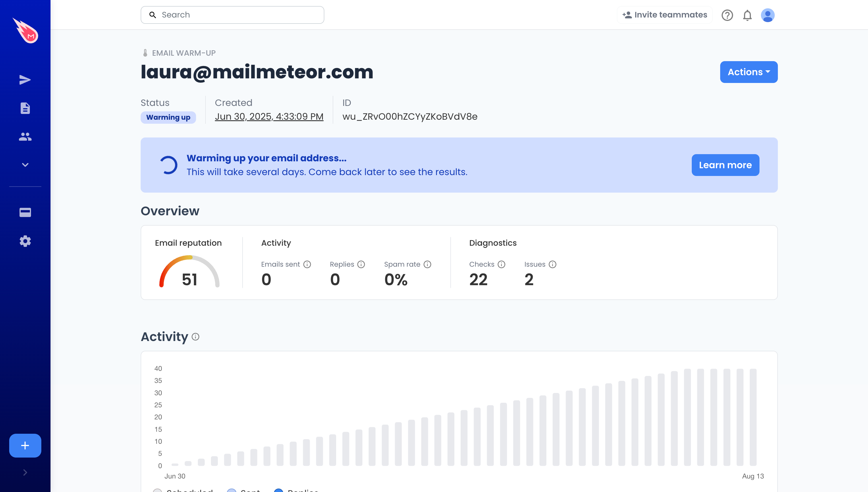This screenshot has width=868, height=492.
Task: Click the Learn more button
Action: (x=725, y=165)
